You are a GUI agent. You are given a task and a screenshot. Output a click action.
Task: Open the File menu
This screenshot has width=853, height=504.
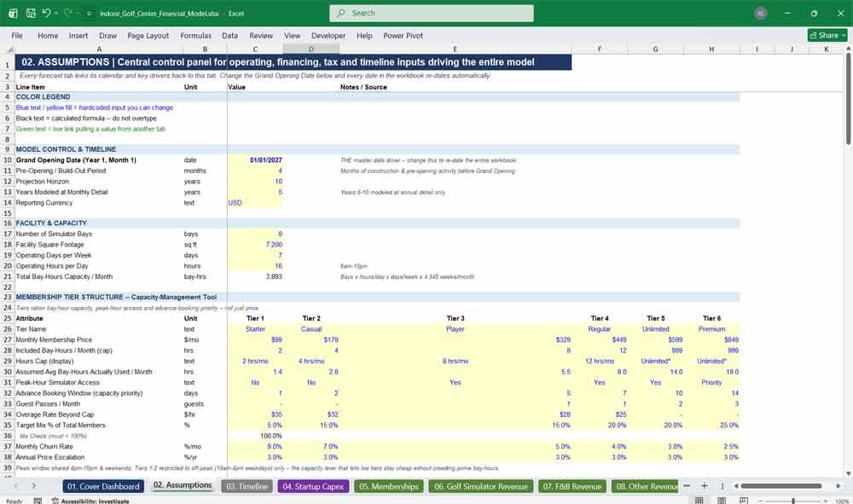point(17,35)
